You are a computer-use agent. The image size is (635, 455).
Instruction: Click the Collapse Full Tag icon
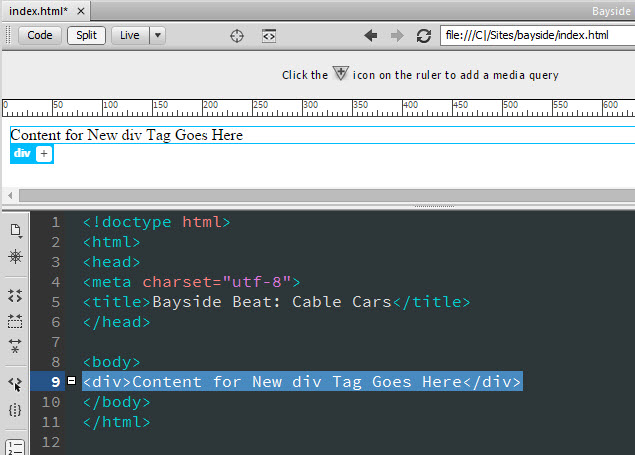15,296
